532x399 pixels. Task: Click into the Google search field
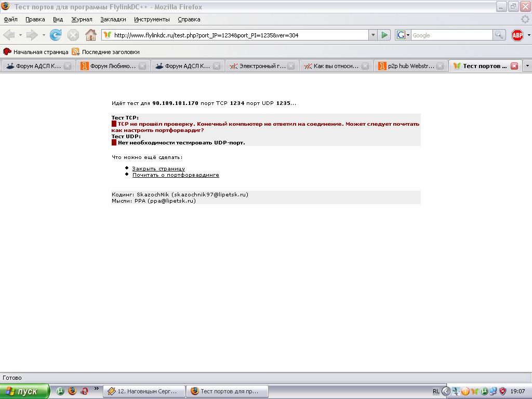(451, 35)
